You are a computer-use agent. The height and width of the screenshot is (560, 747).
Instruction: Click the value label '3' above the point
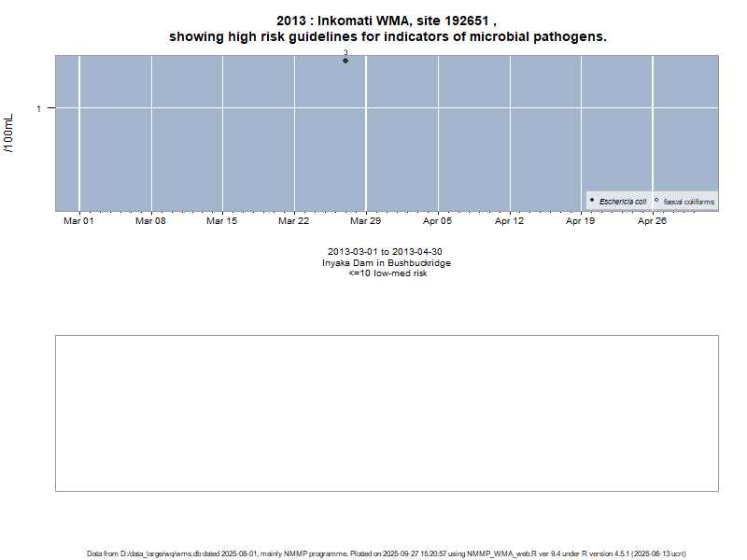coord(345,53)
